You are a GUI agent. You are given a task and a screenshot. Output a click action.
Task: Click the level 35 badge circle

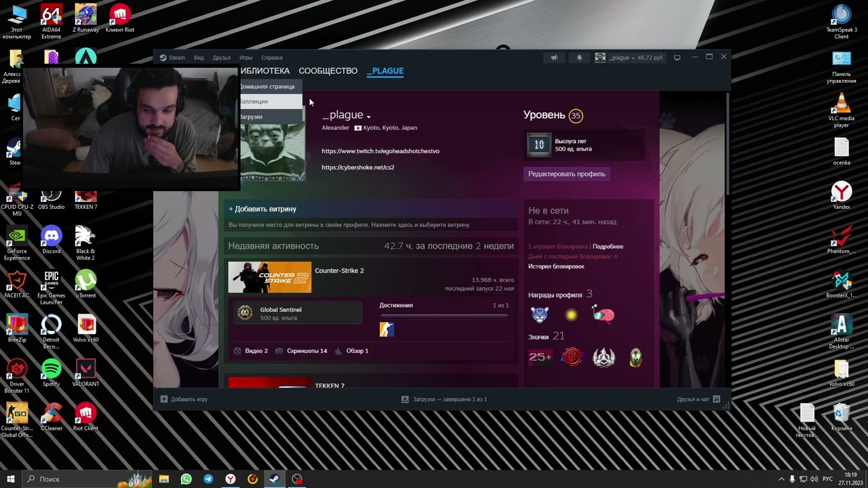(576, 115)
